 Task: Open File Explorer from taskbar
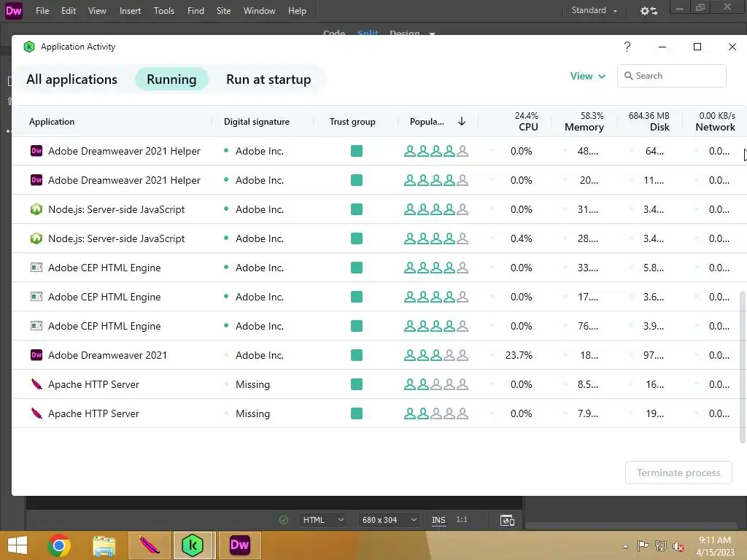(x=104, y=545)
